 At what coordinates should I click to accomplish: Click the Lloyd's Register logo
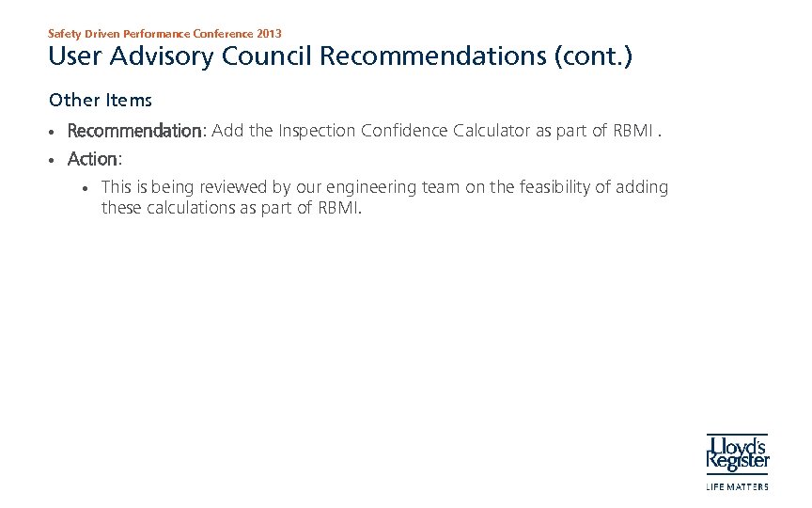click(738, 452)
